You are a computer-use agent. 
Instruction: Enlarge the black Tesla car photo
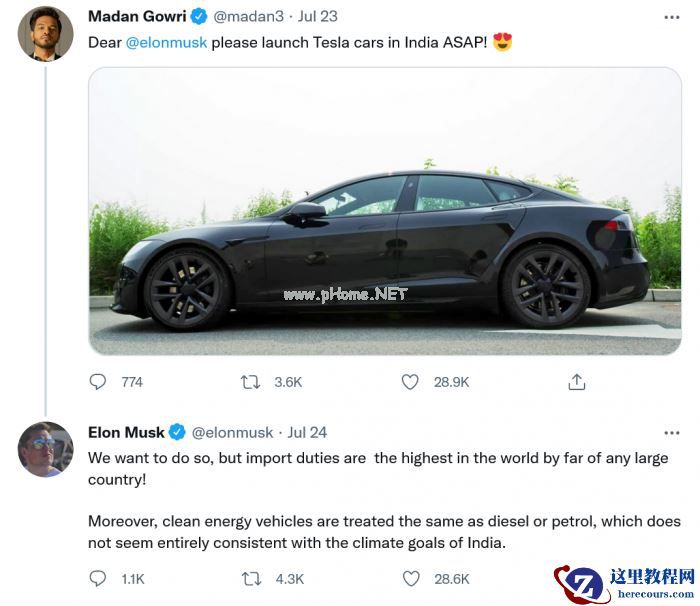(385, 210)
